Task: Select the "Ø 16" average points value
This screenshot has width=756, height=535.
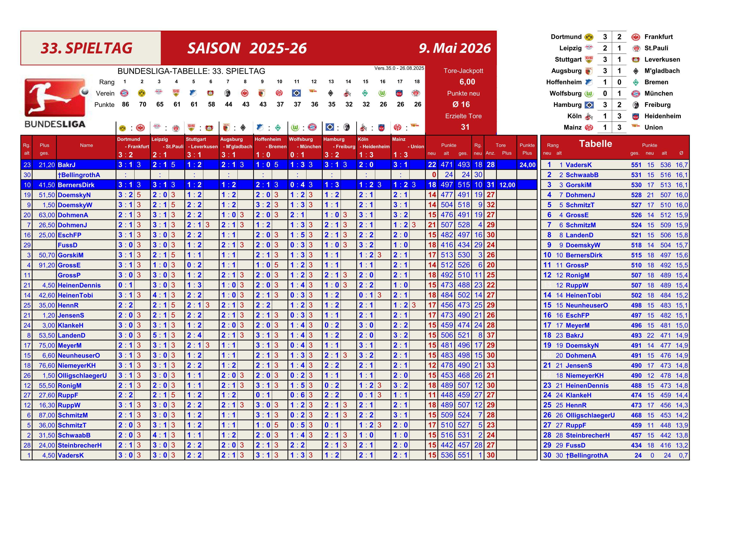Action: tap(461, 104)
